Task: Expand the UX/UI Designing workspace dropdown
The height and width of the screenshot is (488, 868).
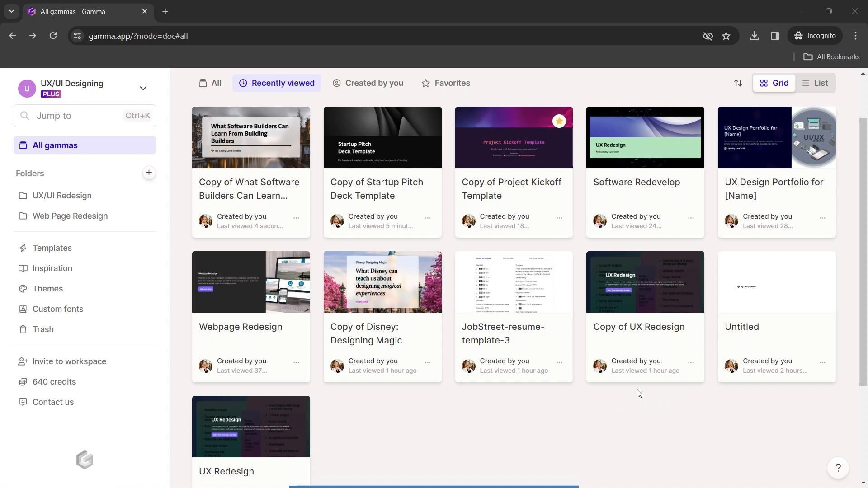Action: [143, 88]
